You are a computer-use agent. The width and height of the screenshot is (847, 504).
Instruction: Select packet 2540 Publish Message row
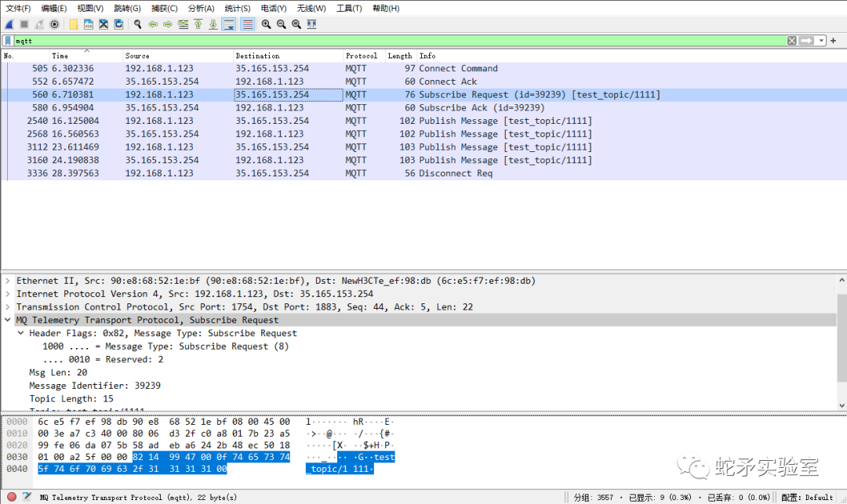423,121
